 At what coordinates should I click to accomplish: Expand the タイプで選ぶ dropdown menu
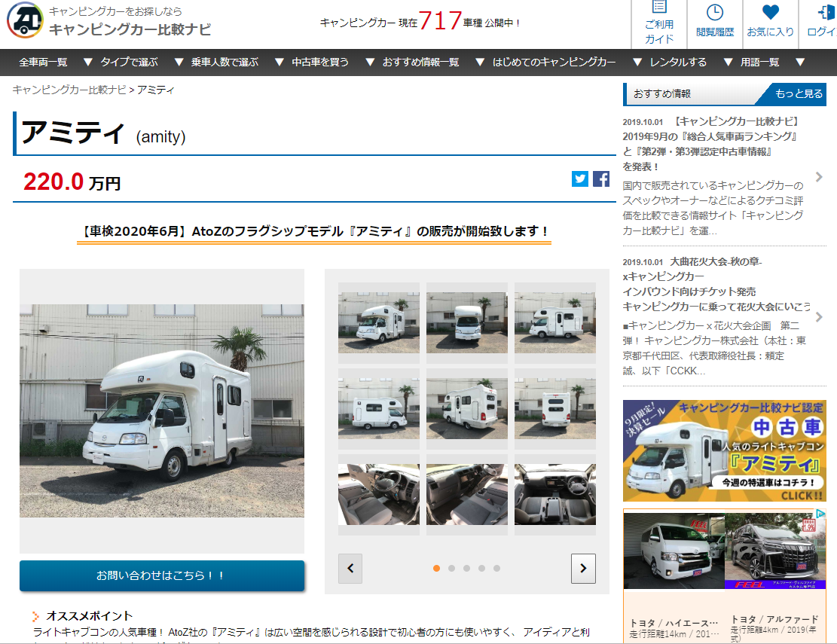[124, 63]
